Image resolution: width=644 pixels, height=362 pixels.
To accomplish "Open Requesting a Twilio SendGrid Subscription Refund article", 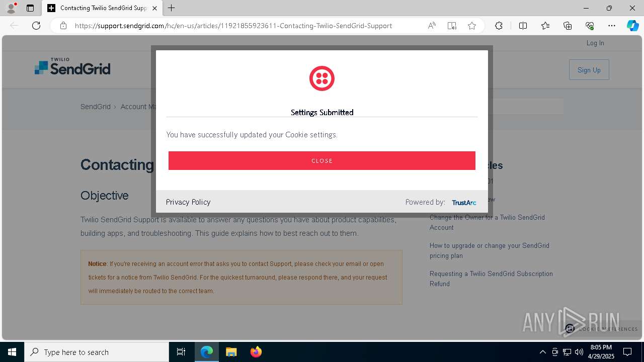I will click(491, 279).
